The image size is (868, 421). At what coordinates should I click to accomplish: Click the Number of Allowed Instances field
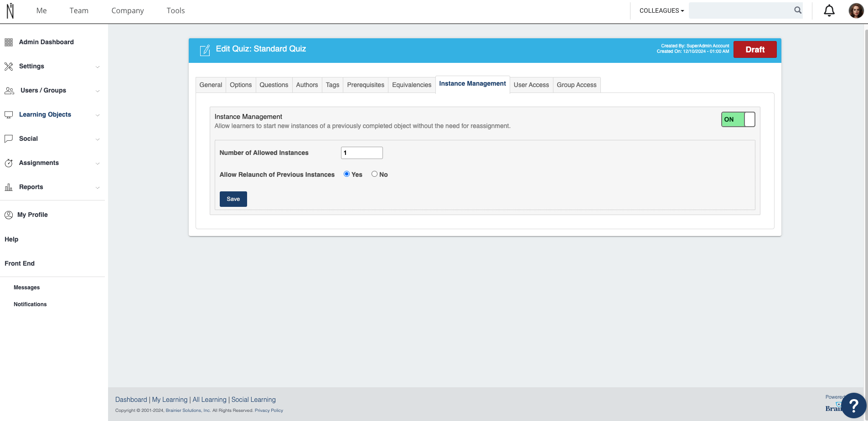coord(362,153)
